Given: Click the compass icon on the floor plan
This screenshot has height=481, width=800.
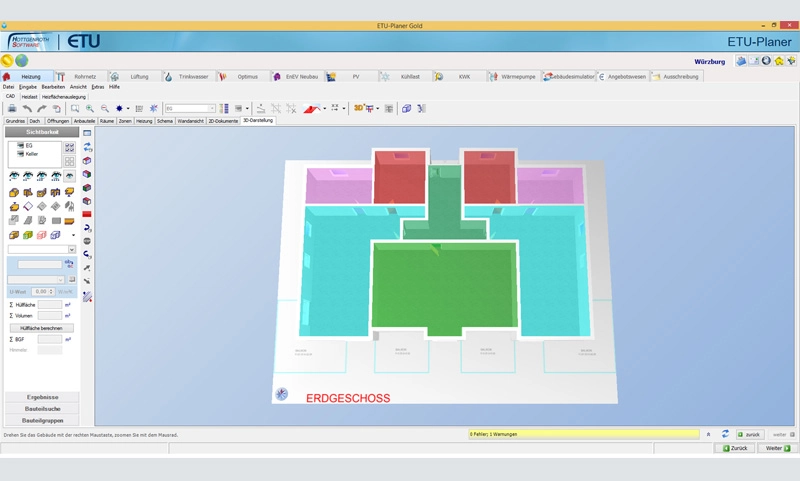Looking at the screenshot, I should pyautogui.click(x=282, y=394).
